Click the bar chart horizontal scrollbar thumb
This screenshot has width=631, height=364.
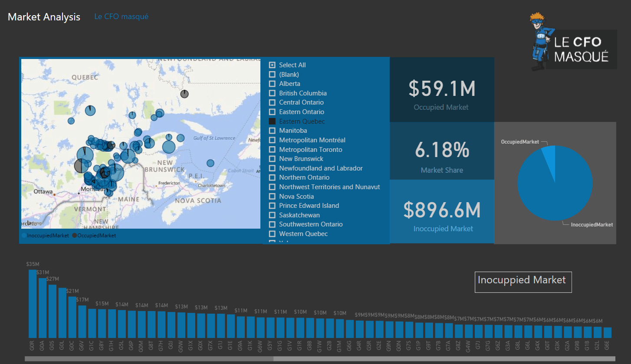pos(149,358)
